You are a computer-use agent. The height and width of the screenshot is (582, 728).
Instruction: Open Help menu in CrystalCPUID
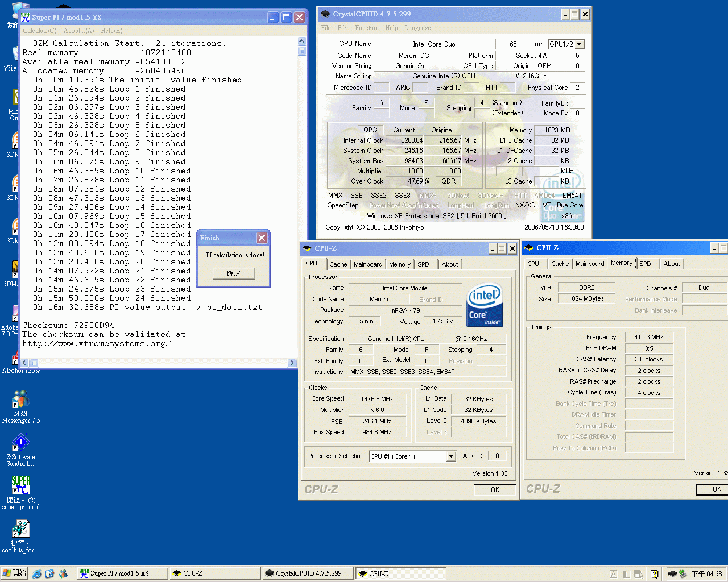391,28
